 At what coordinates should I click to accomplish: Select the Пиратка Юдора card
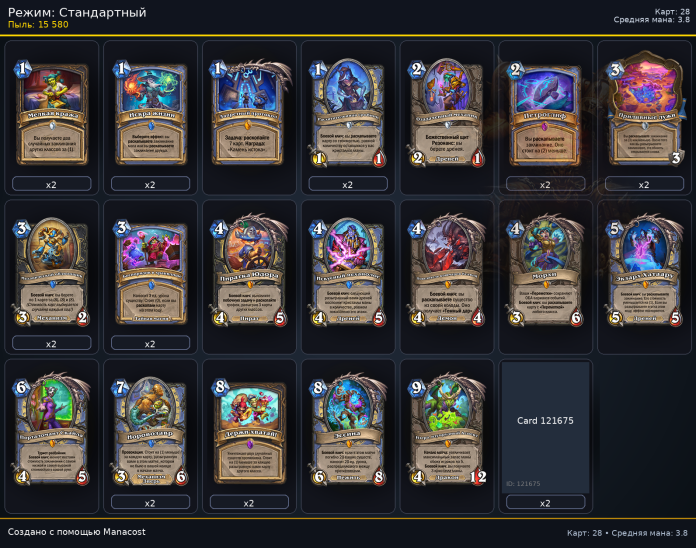pyautogui.click(x=249, y=272)
